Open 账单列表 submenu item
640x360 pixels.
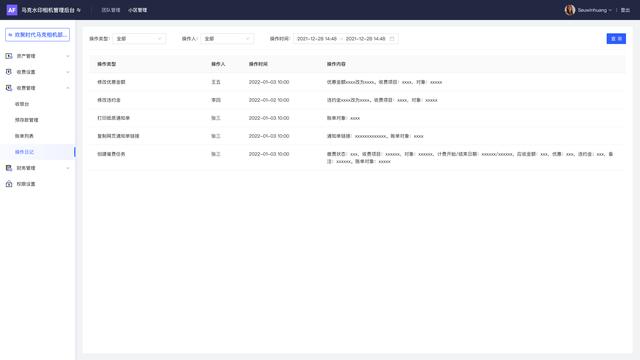pyautogui.click(x=24, y=136)
